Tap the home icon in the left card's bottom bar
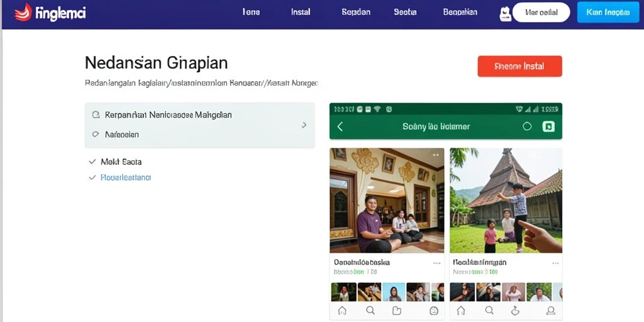 point(342,311)
